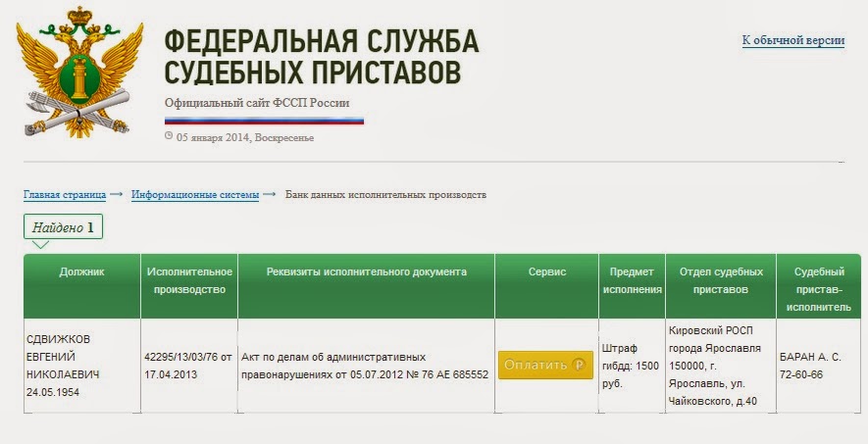Open 'Информационные системы' breadcrumb link
The width and height of the screenshot is (868, 444).
pos(195,195)
